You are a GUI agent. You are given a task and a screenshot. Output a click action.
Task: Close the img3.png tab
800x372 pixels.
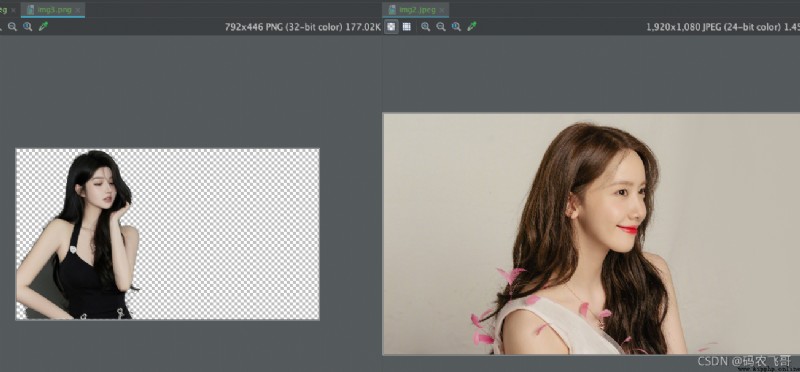tap(78, 10)
